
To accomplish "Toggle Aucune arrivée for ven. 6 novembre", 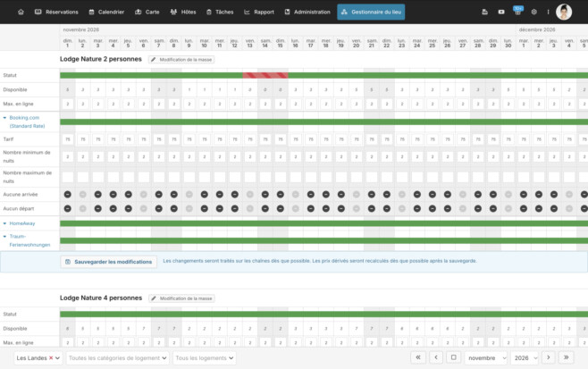I will pos(144,194).
